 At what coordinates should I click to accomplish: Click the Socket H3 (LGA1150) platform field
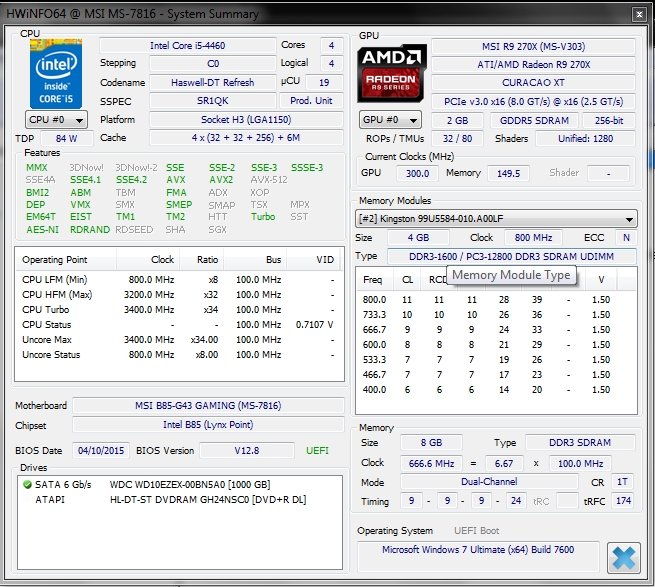click(x=246, y=120)
